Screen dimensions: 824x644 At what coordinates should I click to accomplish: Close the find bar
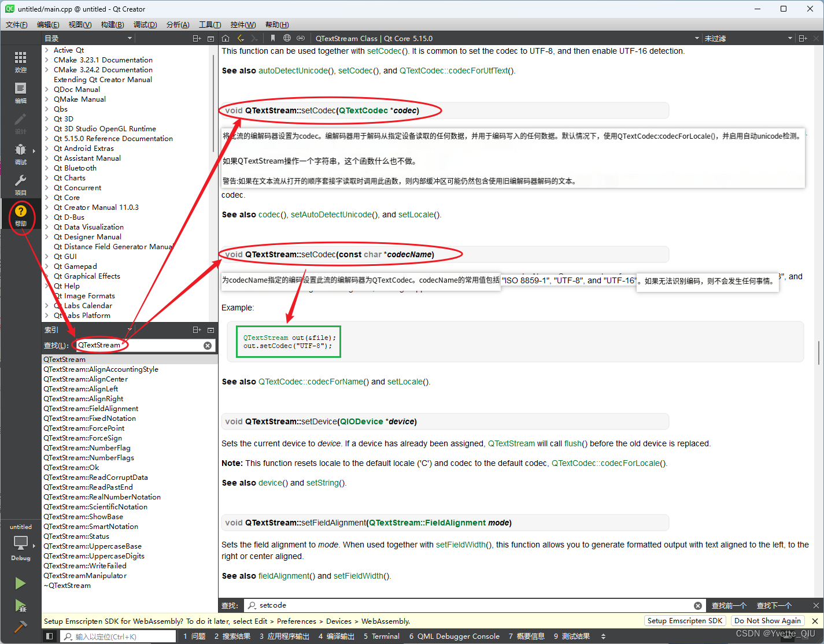point(816,605)
